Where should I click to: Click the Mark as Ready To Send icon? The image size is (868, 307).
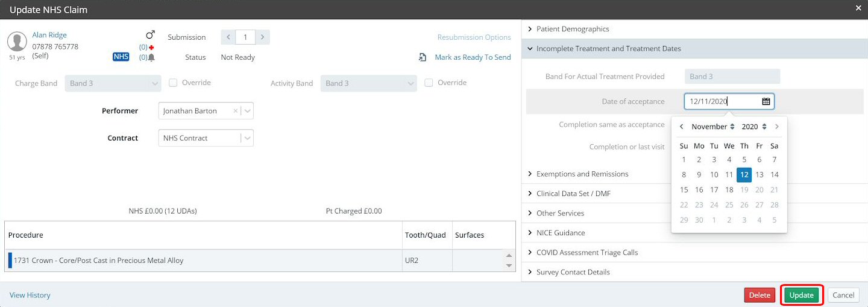click(x=423, y=57)
